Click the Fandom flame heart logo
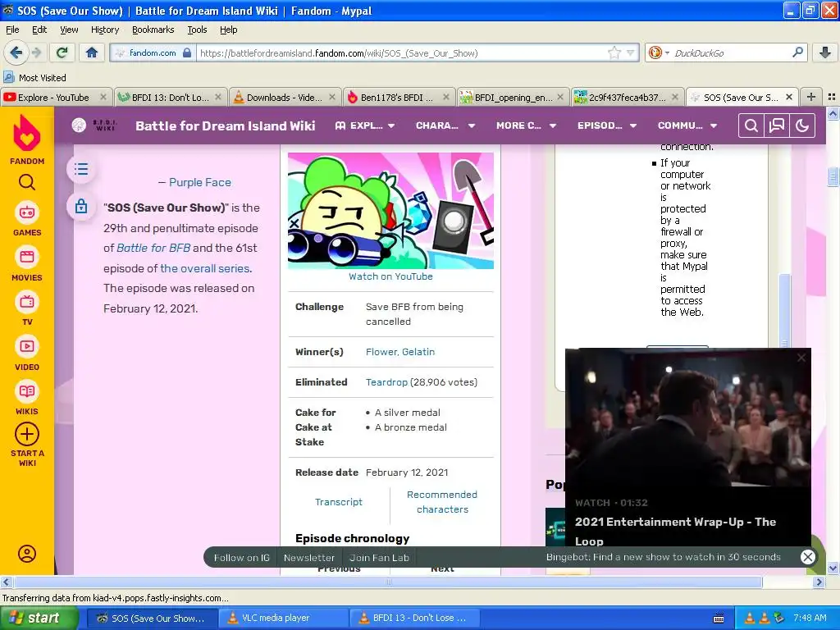The width and height of the screenshot is (840, 630). [27, 133]
